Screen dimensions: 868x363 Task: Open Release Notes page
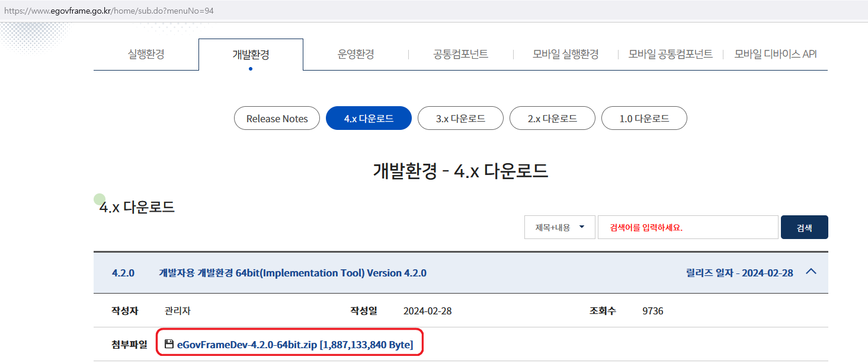tap(277, 119)
